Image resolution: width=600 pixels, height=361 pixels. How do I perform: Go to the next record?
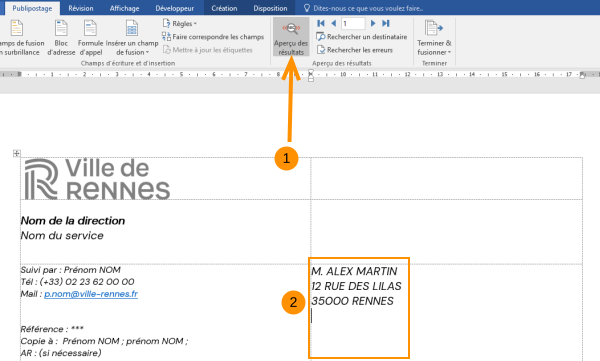pyautogui.click(x=373, y=23)
